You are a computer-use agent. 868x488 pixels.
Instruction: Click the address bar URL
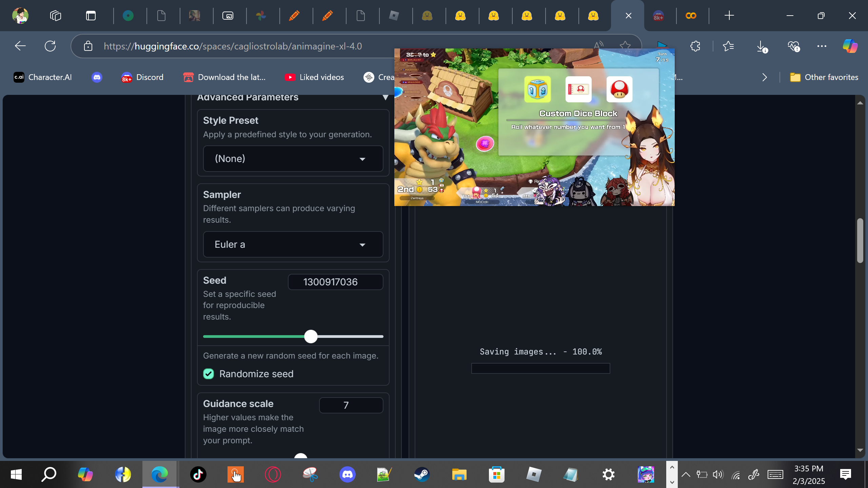(233, 46)
